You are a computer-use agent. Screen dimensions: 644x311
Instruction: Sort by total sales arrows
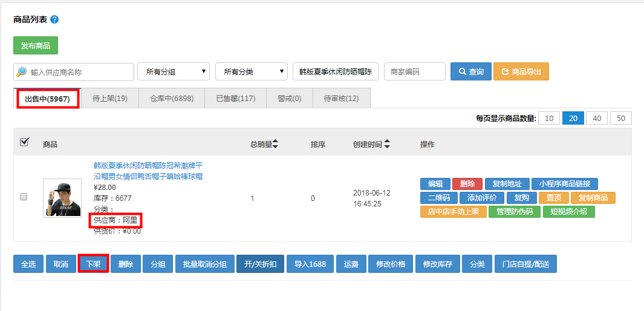click(276, 144)
